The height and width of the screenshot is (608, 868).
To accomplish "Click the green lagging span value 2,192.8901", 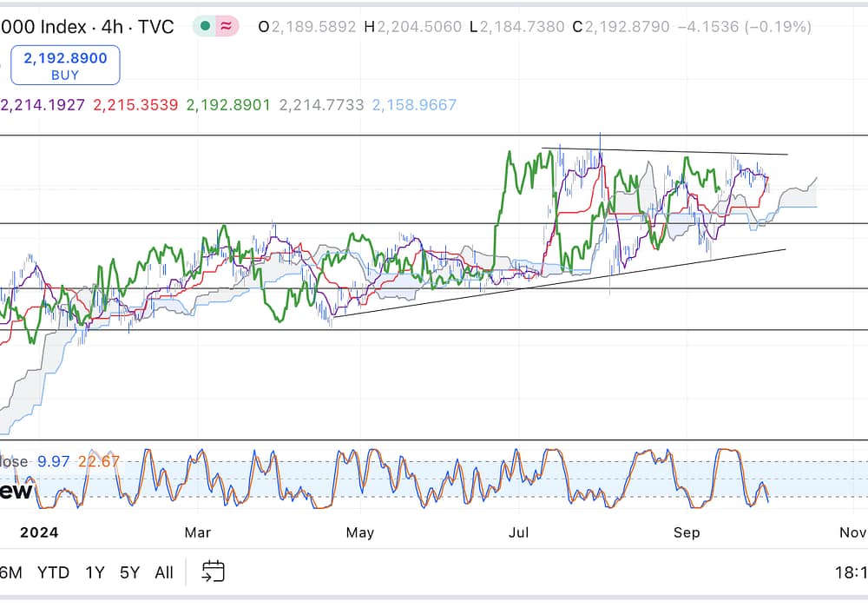I will 228,105.
